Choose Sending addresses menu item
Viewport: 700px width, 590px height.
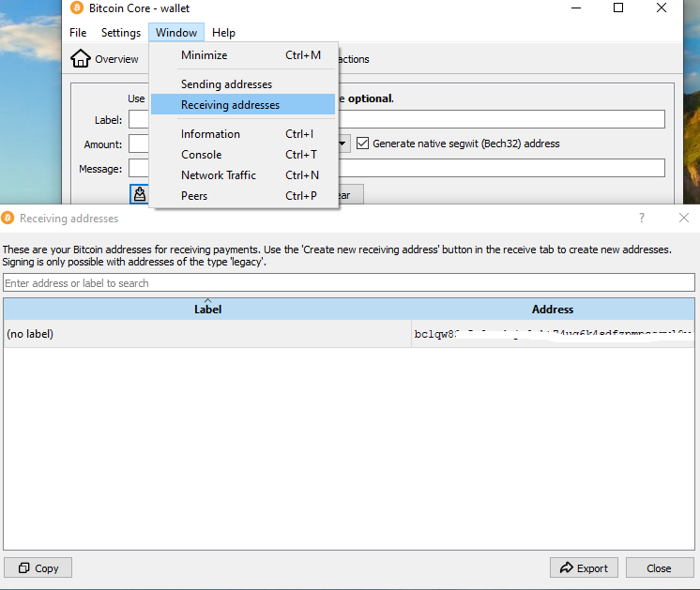coord(243,83)
